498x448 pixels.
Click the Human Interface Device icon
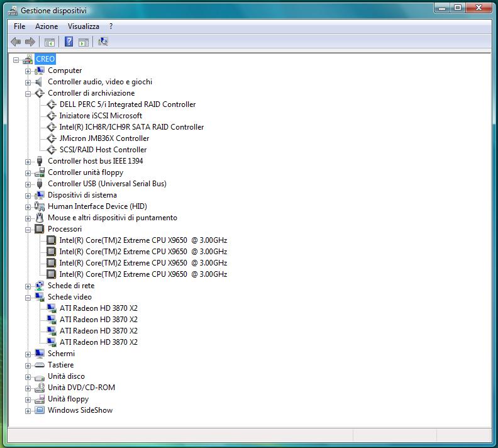pyautogui.click(x=40, y=206)
